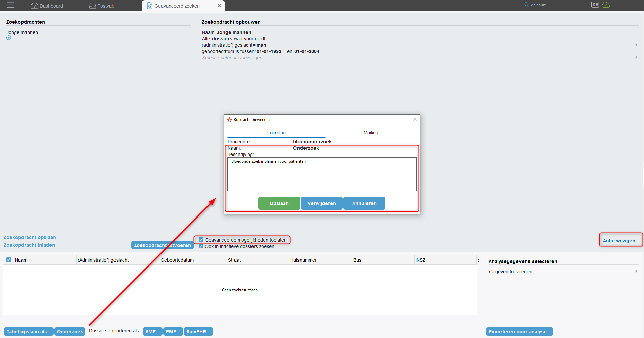Click the (Administratief) geslacht column header

coord(118,260)
